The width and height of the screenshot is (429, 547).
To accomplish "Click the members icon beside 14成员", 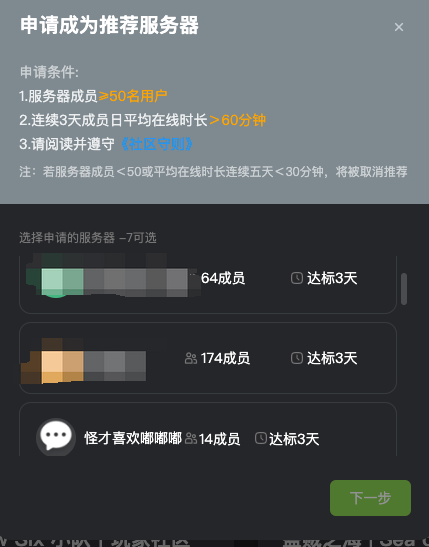I will 191,439.
